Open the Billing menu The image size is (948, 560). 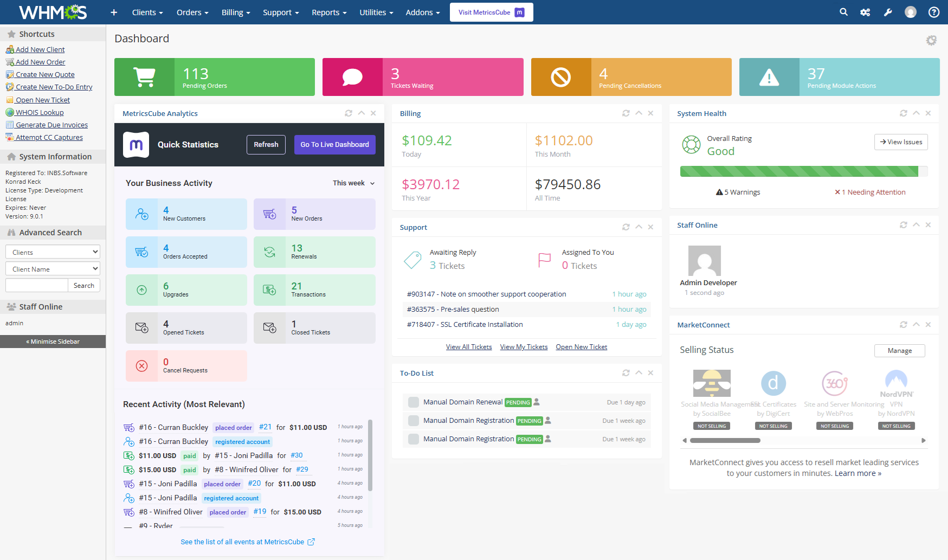[235, 12]
